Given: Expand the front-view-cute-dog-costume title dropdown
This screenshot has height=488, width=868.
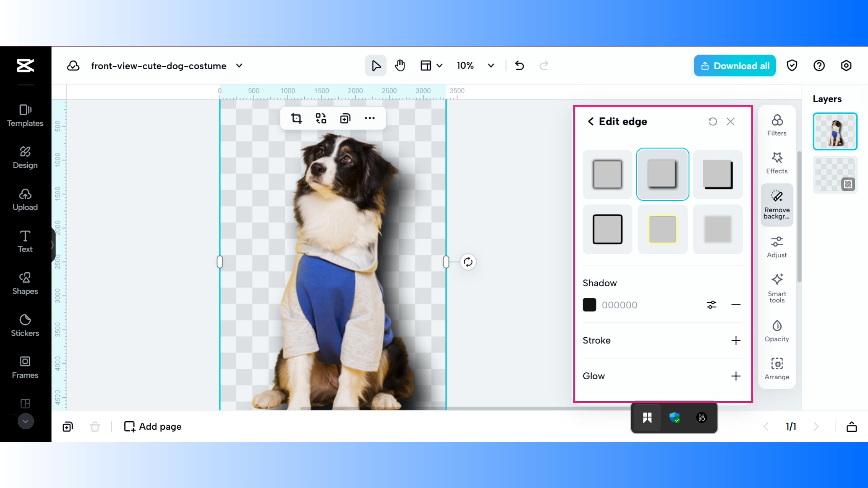Looking at the screenshot, I should point(239,66).
